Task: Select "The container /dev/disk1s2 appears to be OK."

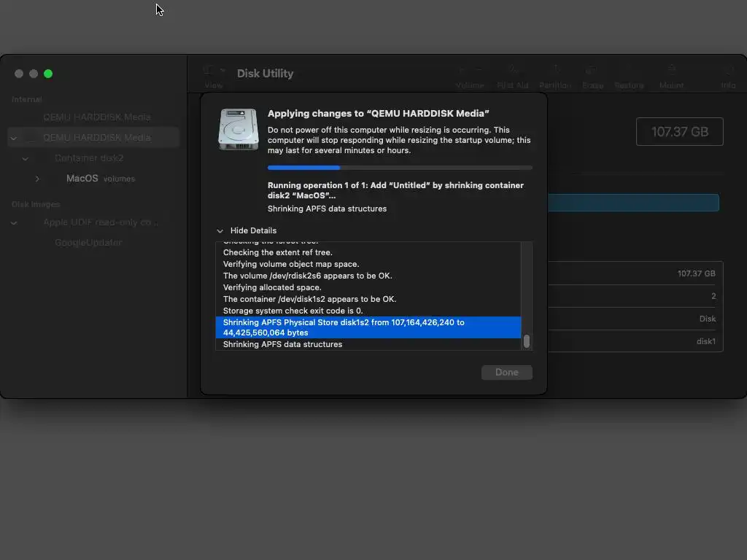Action: 309,299
